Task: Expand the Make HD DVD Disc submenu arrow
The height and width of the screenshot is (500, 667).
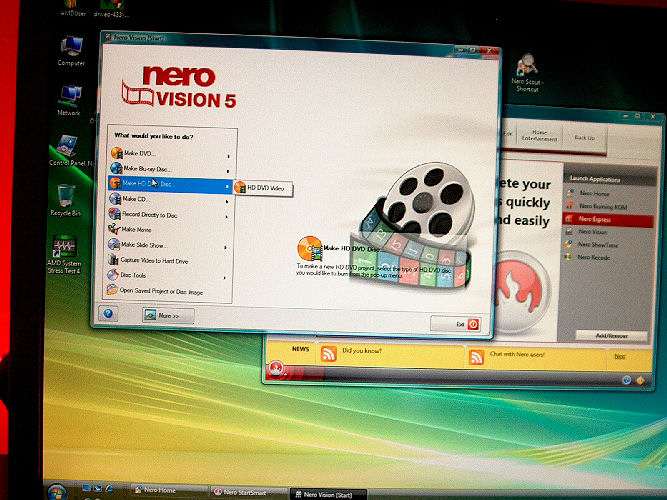Action: [227, 187]
